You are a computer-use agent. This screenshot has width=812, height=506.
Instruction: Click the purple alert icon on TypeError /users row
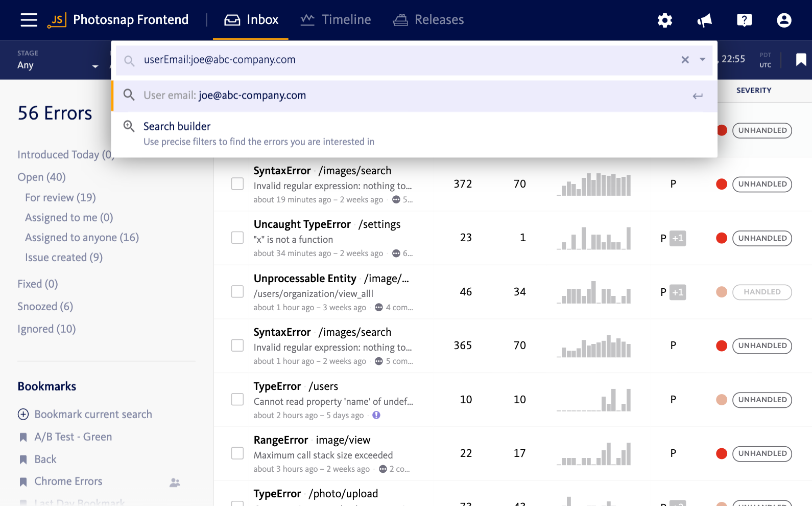coord(376,415)
